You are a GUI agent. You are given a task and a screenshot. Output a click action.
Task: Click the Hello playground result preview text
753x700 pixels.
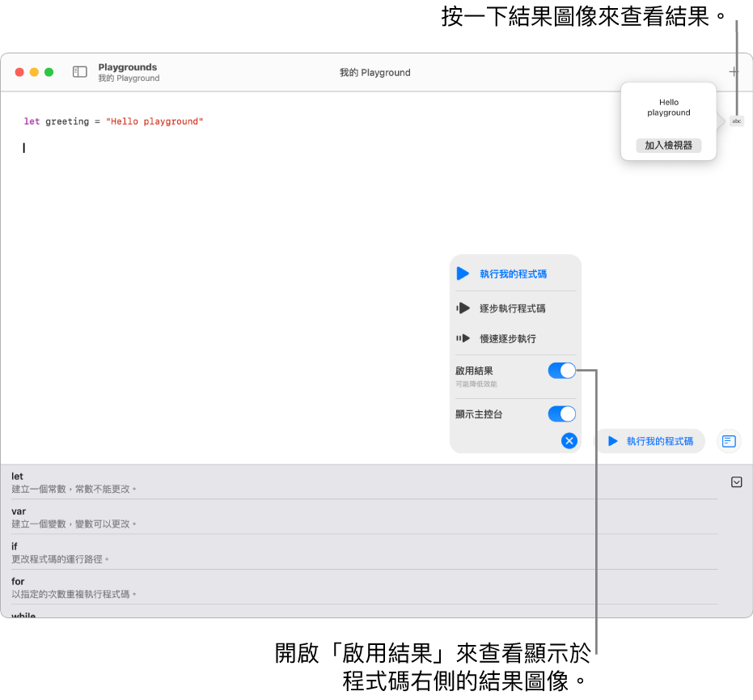(668, 107)
